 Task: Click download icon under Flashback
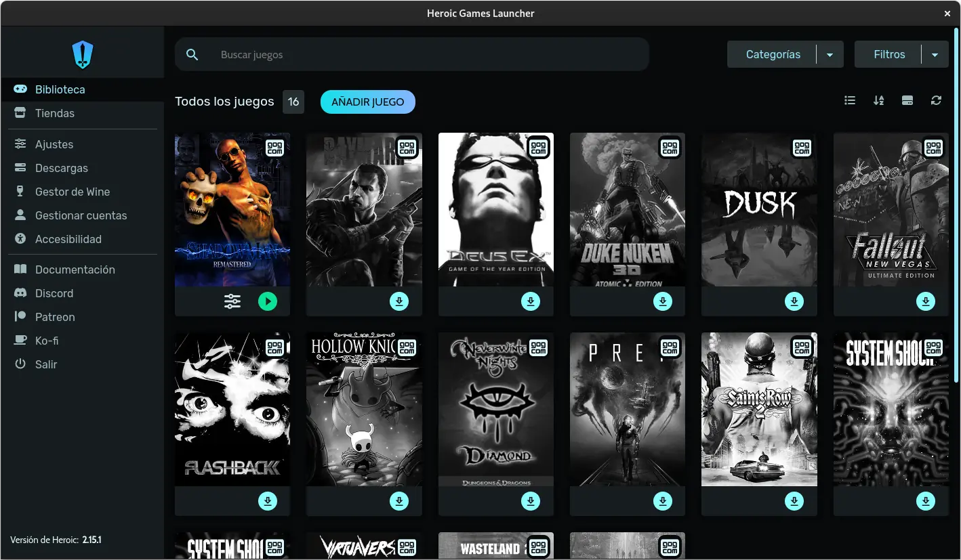point(268,501)
